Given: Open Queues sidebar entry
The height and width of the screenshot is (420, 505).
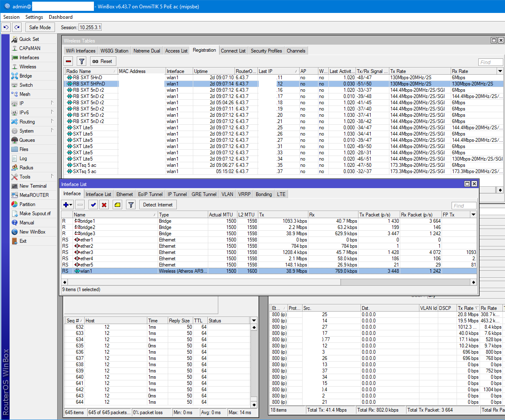Looking at the screenshot, I should pyautogui.click(x=27, y=140).
